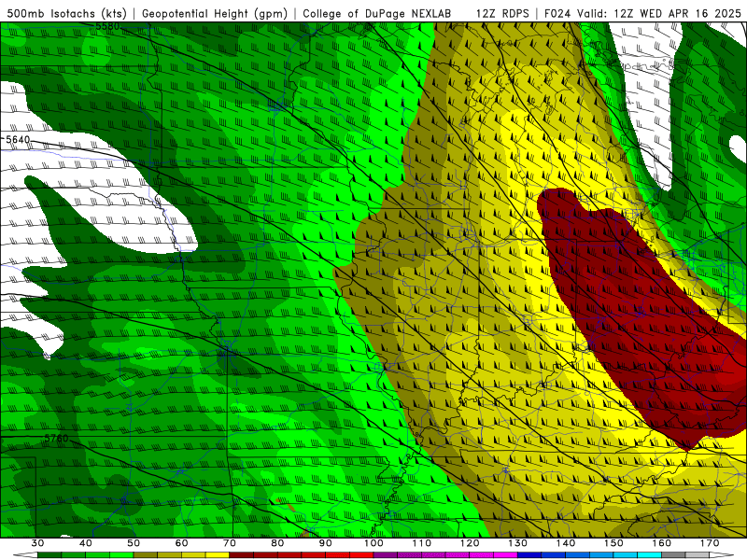The image size is (747, 560).
Task: Click the 110 value on the color scale
Action: tap(422, 543)
